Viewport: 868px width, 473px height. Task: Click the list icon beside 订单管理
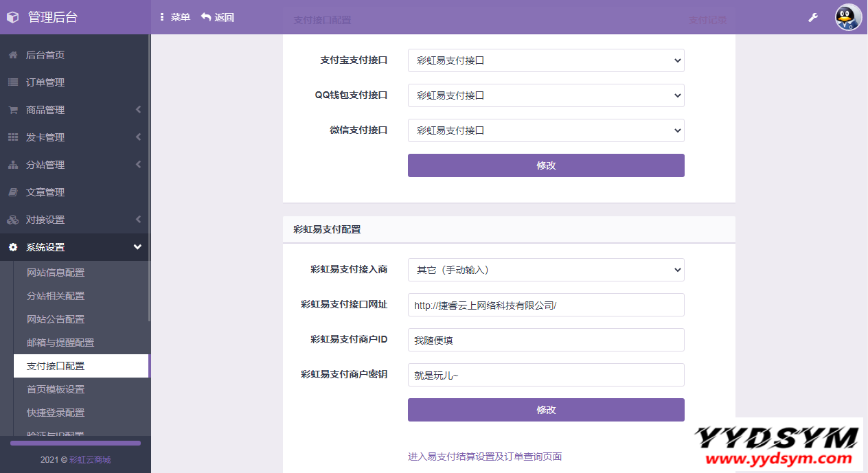tap(12, 82)
